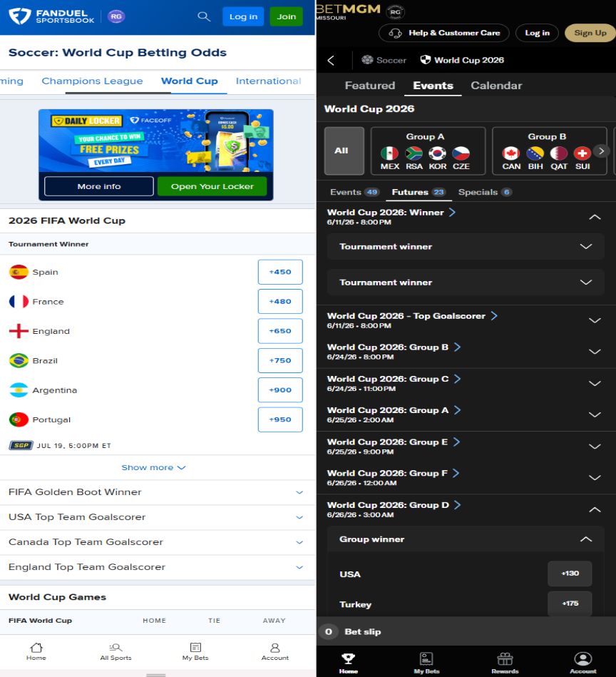This screenshot has height=677, width=616.
Task: Collapse World Cup 2026: Group D chevron
Action: tap(595, 510)
